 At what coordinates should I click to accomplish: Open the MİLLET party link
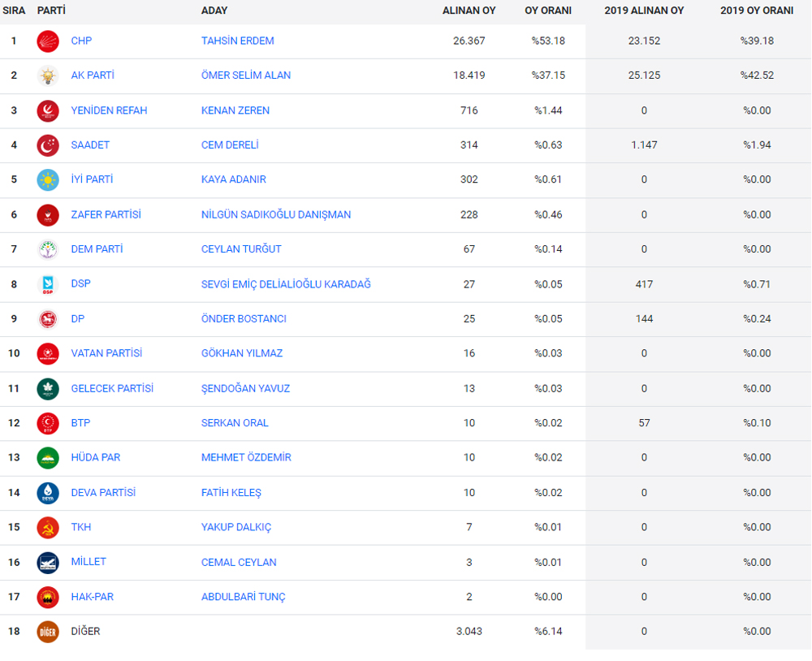click(89, 562)
